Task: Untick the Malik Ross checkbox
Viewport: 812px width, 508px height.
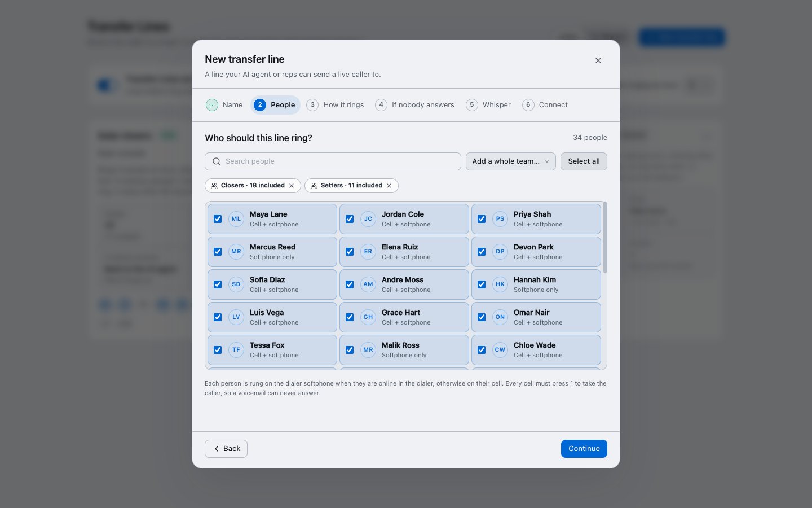Action: [x=350, y=350]
